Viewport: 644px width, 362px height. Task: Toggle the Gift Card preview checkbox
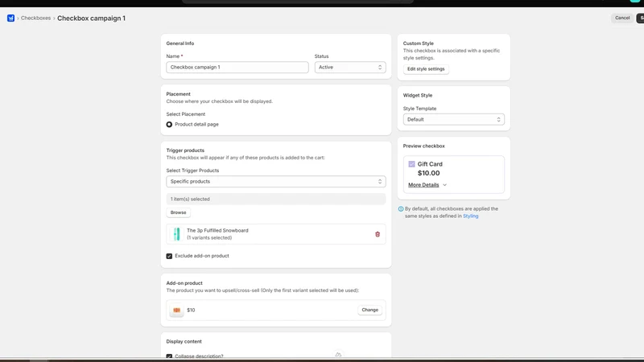point(411,164)
